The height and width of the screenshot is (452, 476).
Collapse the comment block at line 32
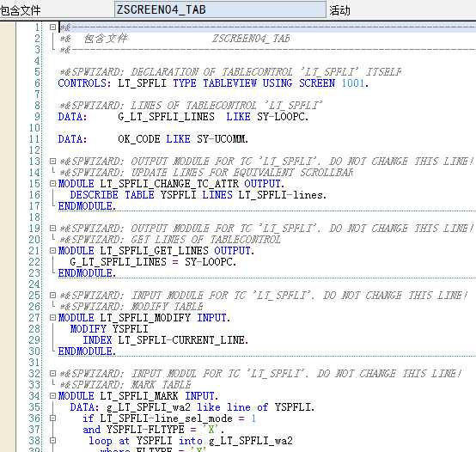(52, 374)
